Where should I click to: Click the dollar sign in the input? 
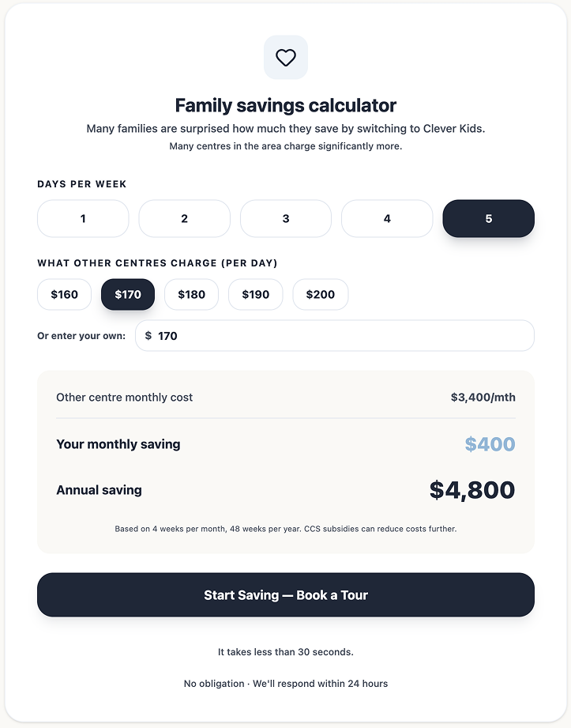point(148,336)
